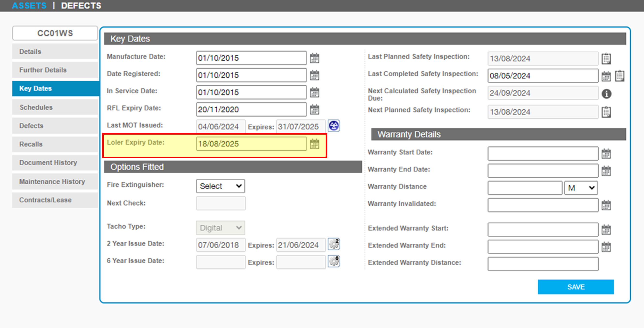Click the Warranty End Date field
The image size is (644, 328).
click(543, 171)
